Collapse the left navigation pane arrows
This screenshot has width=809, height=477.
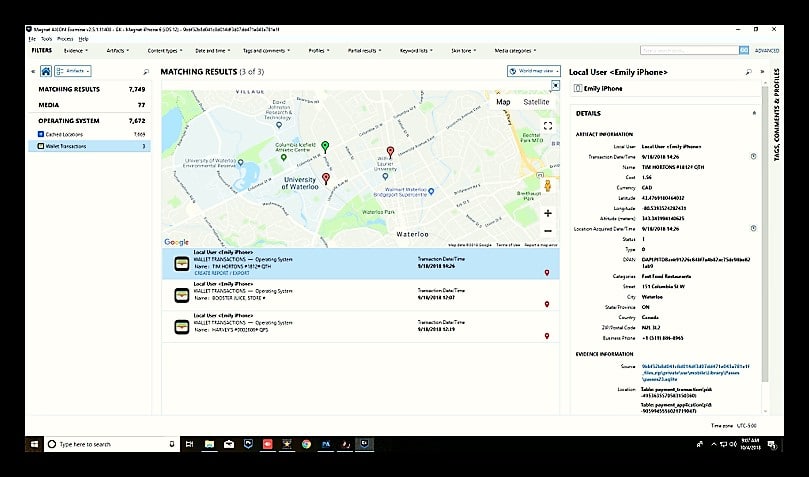(x=33, y=72)
